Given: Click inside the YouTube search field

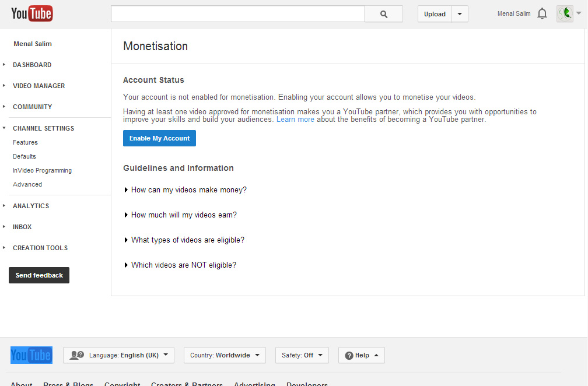Looking at the screenshot, I should 237,14.
